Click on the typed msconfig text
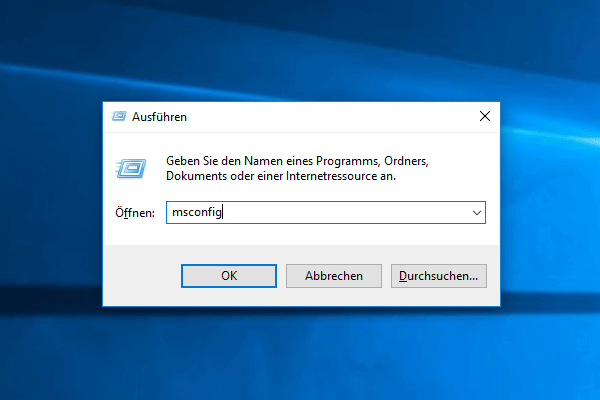The image size is (600, 400). tap(197, 212)
